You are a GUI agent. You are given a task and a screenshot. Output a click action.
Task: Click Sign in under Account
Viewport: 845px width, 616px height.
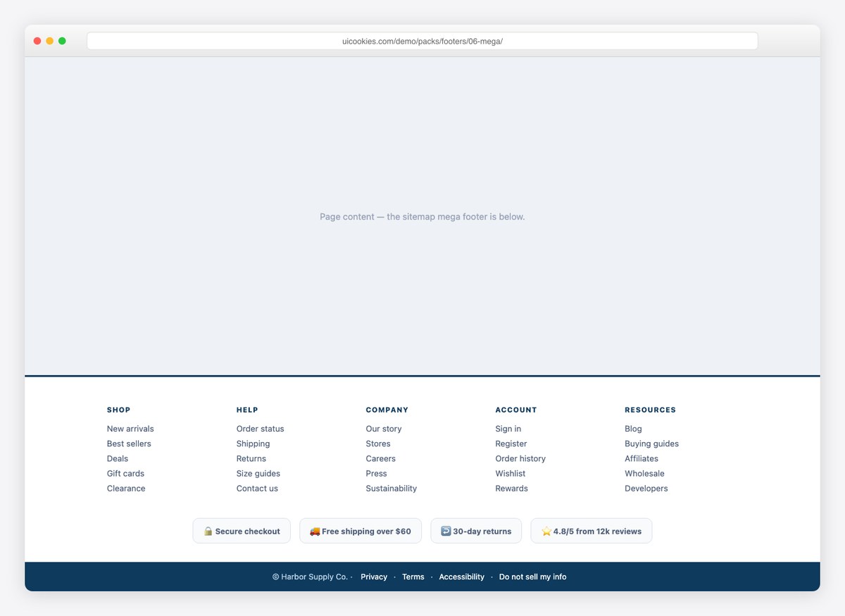[x=508, y=429]
